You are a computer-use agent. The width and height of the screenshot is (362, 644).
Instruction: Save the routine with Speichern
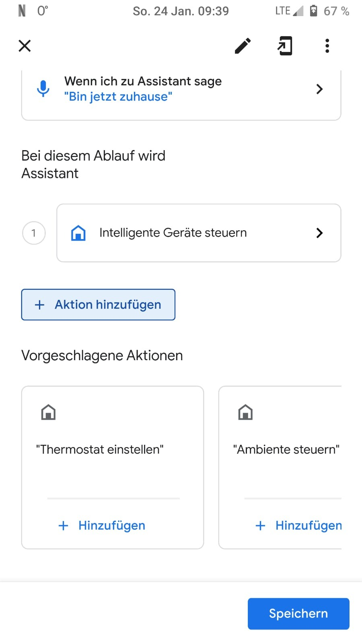click(298, 613)
